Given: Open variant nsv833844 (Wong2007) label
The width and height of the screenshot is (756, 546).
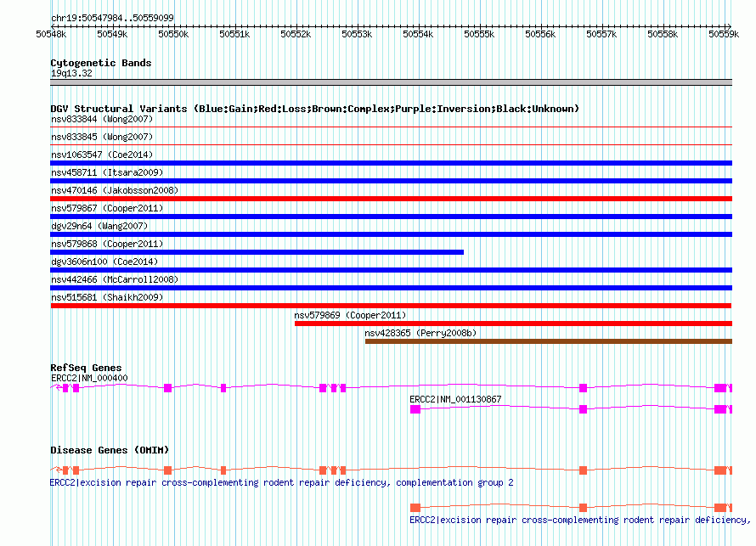Looking at the screenshot, I should (x=102, y=119).
